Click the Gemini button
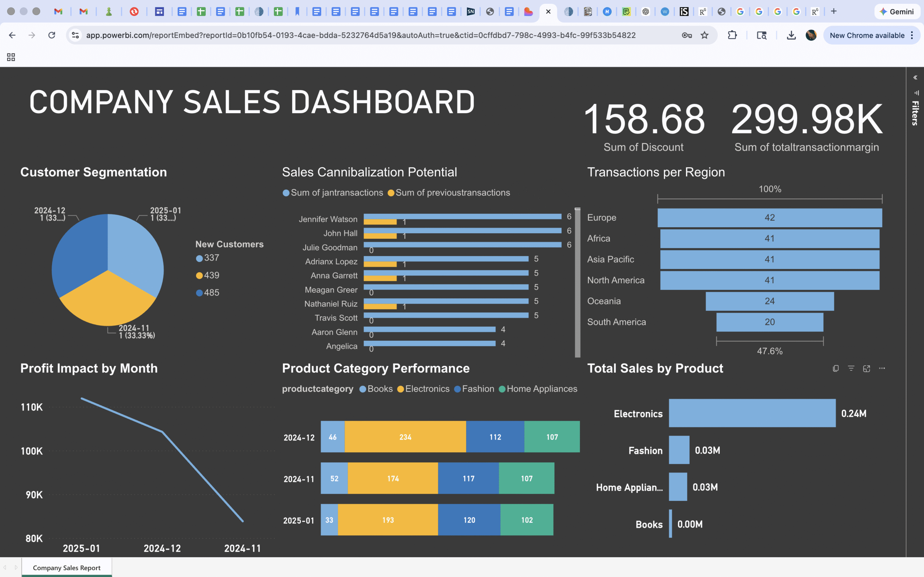Screen dimensions: 924x577 (x=897, y=12)
